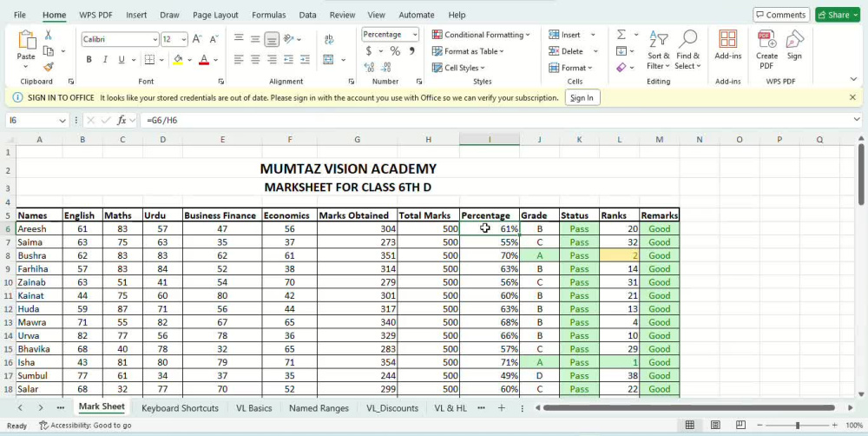This screenshot has height=436, width=868.
Task: Toggle Italic formatting
Action: pos(105,59)
